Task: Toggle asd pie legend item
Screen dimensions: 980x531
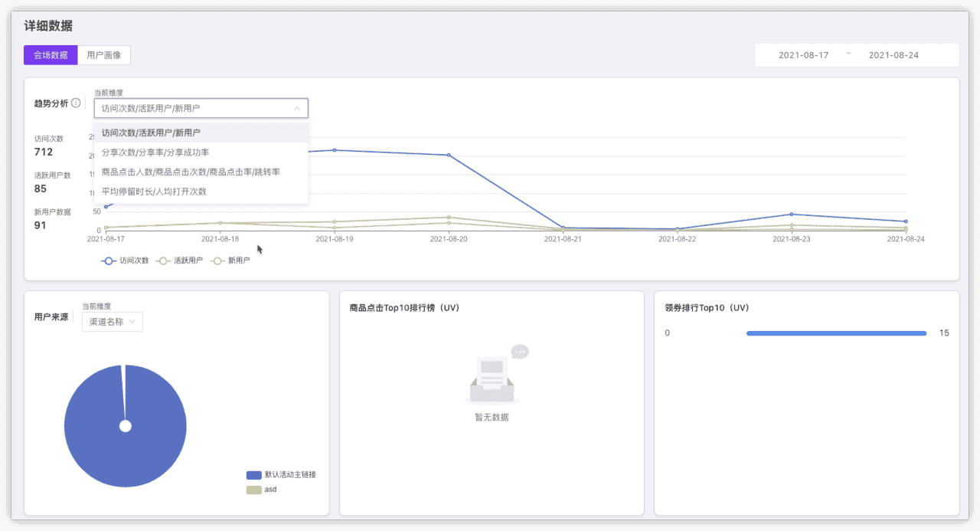Action: point(262,489)
